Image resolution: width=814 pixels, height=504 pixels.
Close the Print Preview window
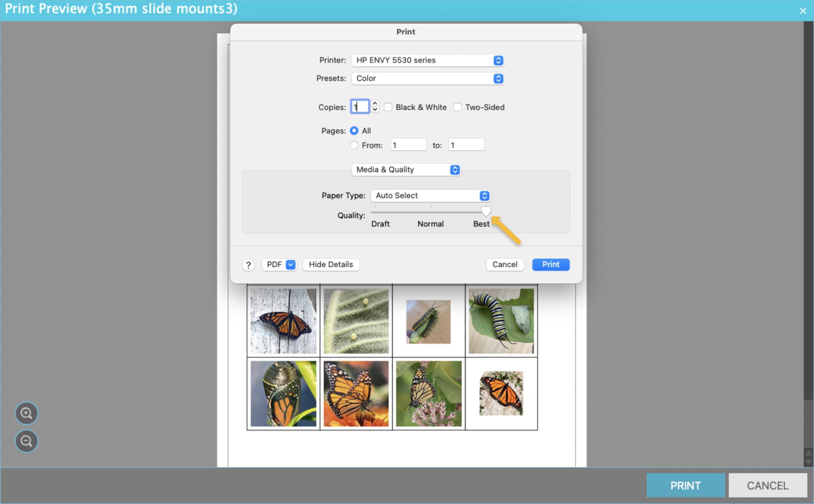[803, 11]
